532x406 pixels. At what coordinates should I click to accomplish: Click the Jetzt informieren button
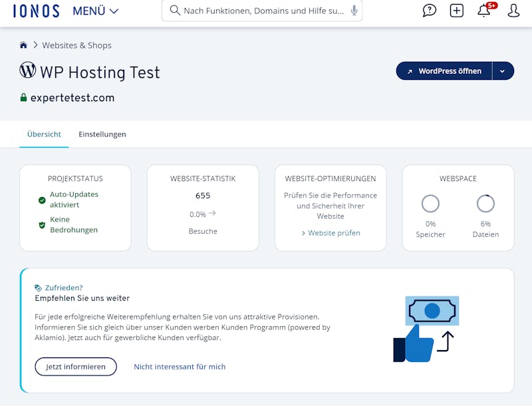[x=76, y=367]
